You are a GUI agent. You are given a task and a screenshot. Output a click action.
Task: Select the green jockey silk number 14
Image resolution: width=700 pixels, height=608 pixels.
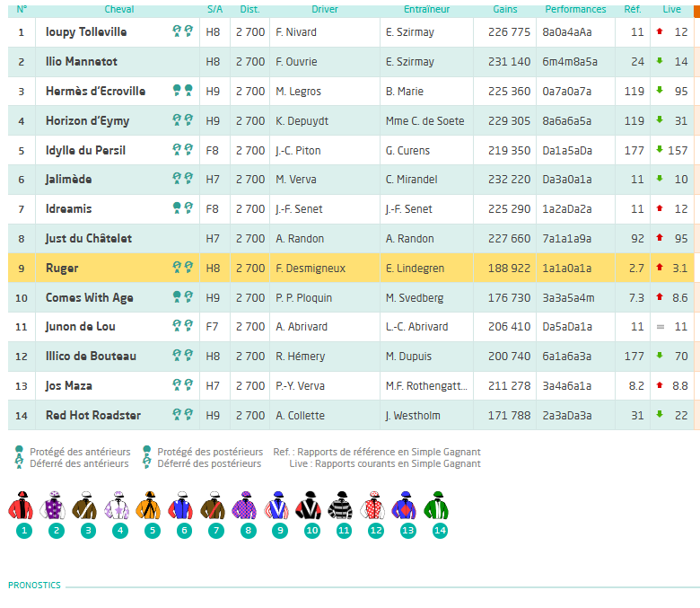[436, 506]
